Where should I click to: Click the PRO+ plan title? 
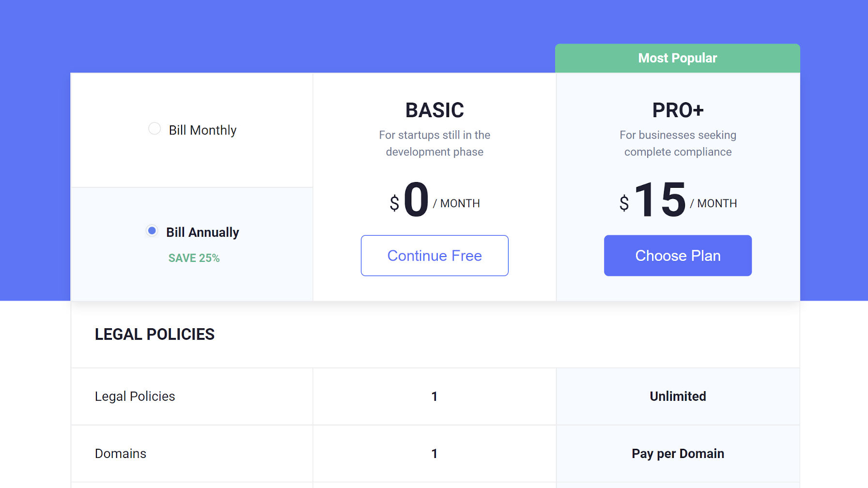tap(678, 109)
